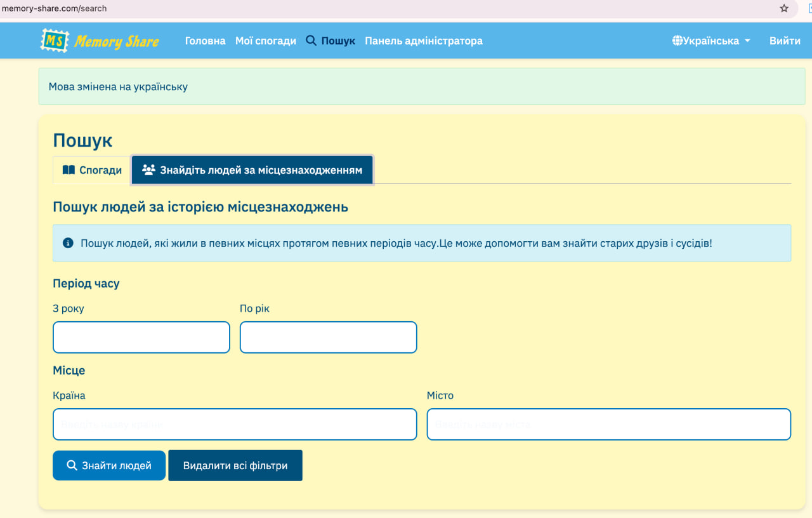Open Панель адміністратора link
812x518 pixels.
click(423, 41)
